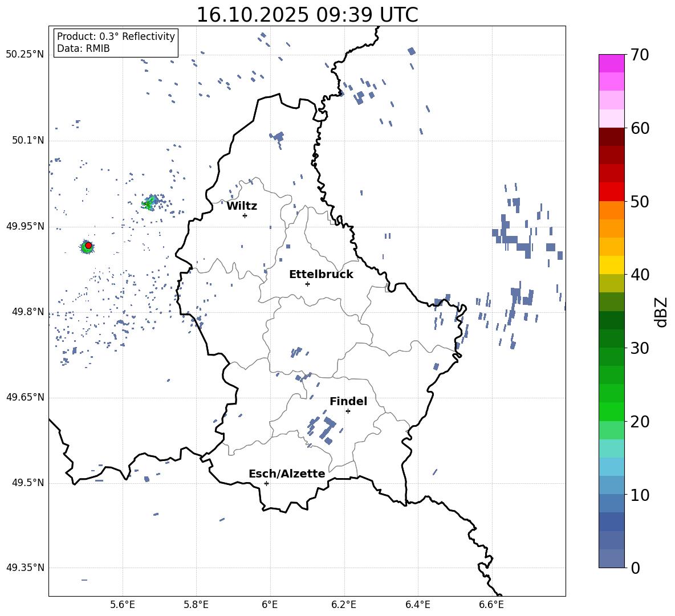Click the colorbar value 0
This screenshot has height=616, width=675.
(635, 568)
